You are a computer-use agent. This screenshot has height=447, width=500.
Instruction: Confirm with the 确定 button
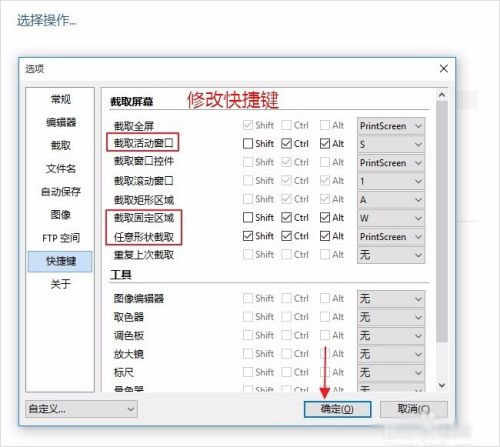pyautogui.click(x=337, y=409)
